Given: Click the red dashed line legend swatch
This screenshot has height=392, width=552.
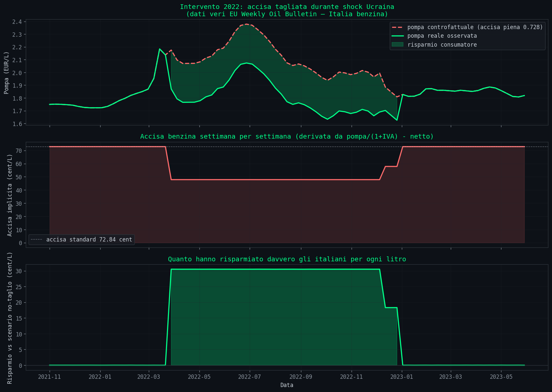Looking at the screenshot, I should [398, 27].
